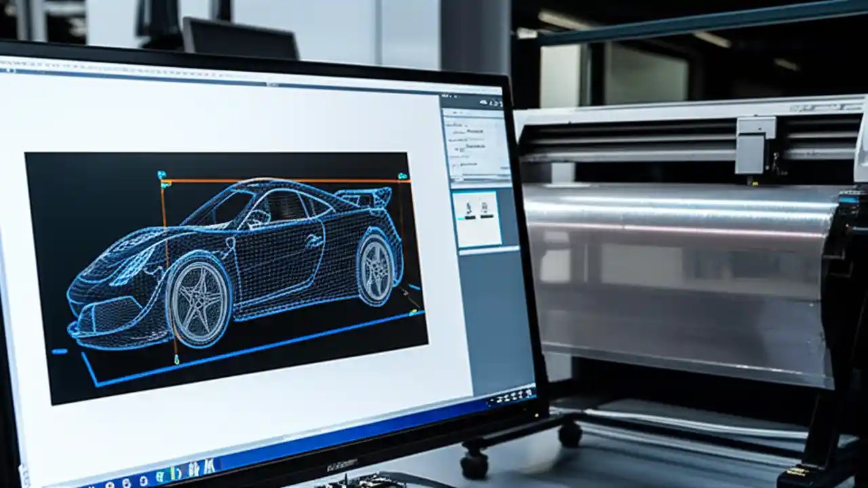
Task: Select the second plotter tool icon in the preview panel
Action: point(486,207)
